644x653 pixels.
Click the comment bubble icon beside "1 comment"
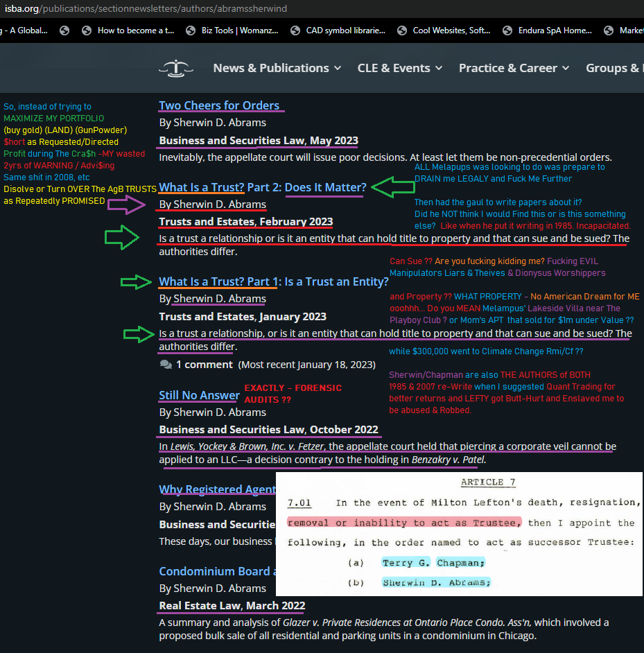tap(166, 365)
